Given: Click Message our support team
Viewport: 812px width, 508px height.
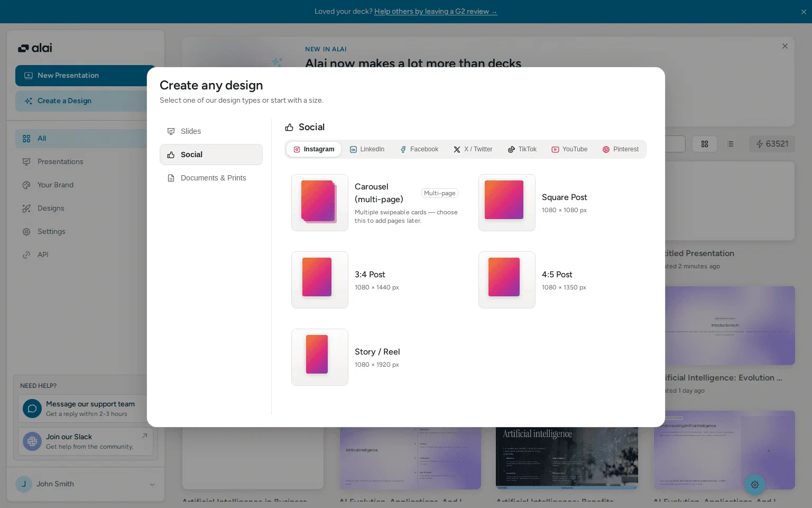Looking at the screenshot, I should coord(86,409).
